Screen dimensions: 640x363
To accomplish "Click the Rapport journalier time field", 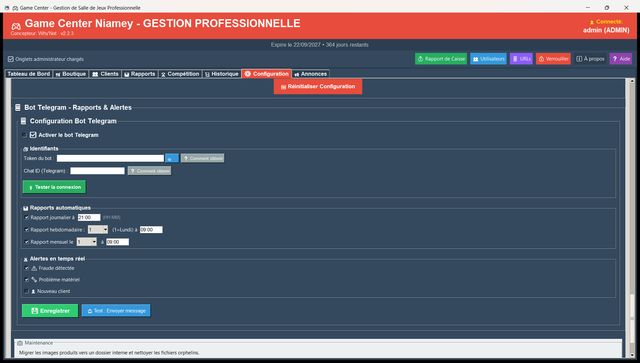I will [89, 218].
